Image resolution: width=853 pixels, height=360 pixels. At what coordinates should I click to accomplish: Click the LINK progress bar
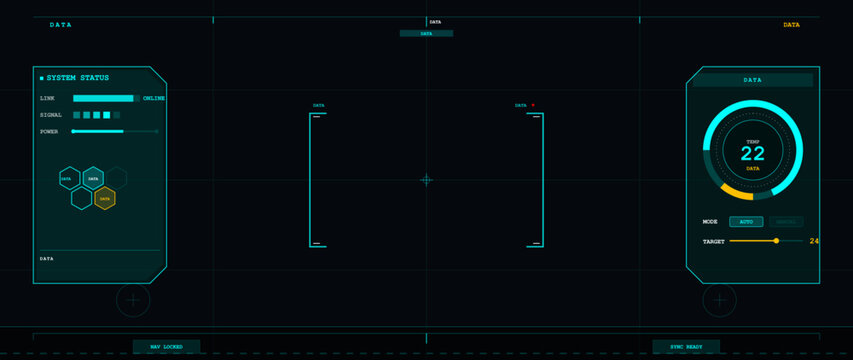[107, 98]
